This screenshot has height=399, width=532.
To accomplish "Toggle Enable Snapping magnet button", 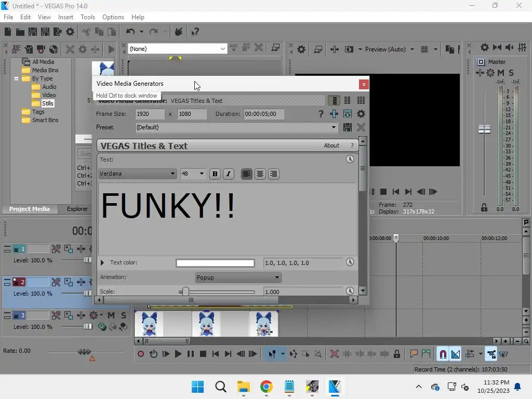I will [443, 354].
